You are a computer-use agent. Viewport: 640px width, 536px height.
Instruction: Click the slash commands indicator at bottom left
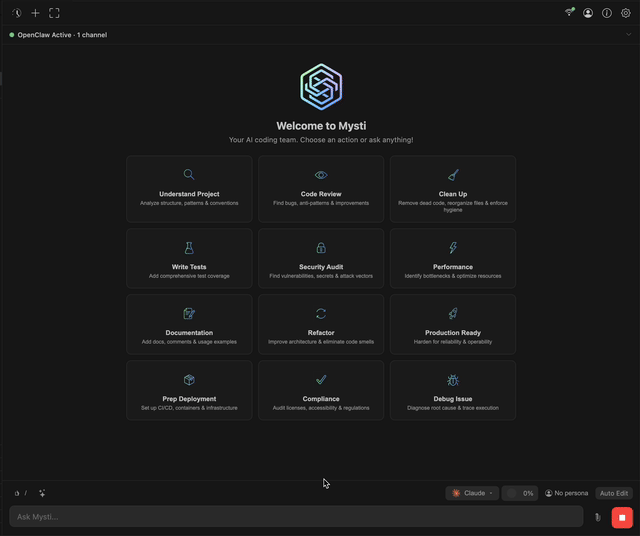[x=21, y=493]
